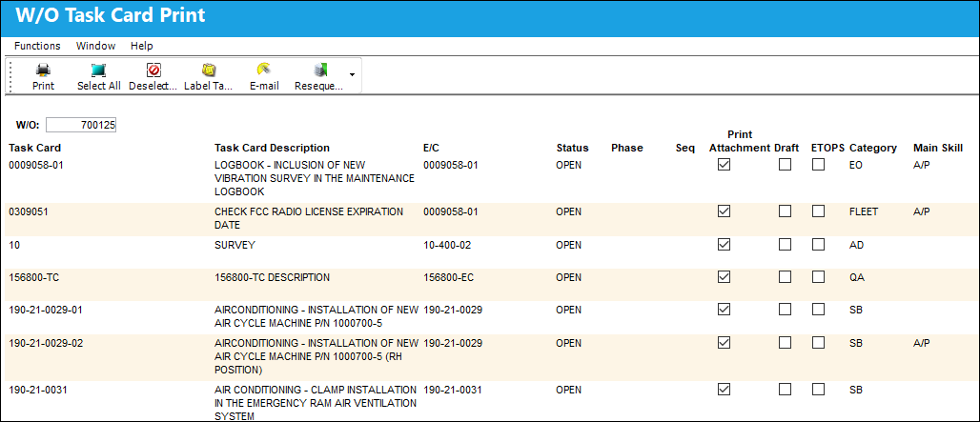The width and height of the screenshot is (980, 422).
Task: Click the Task Card column header
Action: 34,148
